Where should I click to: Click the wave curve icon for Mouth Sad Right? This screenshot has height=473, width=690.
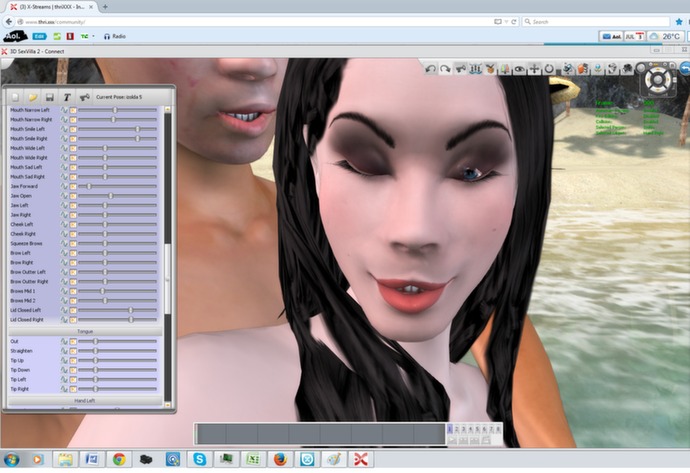click(64, 177)
